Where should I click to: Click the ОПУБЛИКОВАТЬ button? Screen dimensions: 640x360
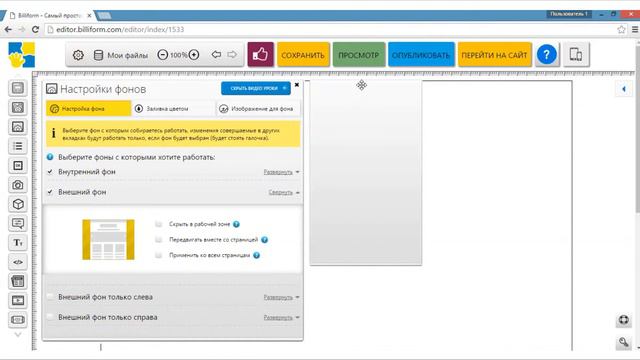click(x=421, y=55)
